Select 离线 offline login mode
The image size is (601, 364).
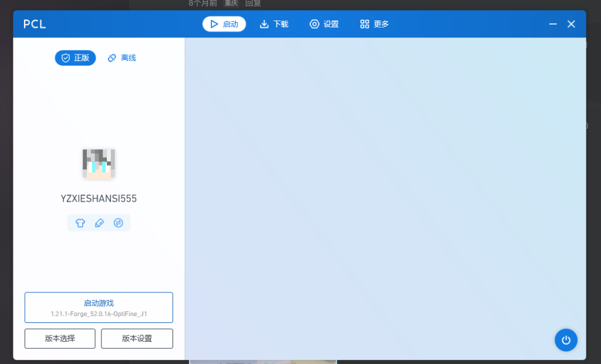pyautogui.click(x=122, y=58)
